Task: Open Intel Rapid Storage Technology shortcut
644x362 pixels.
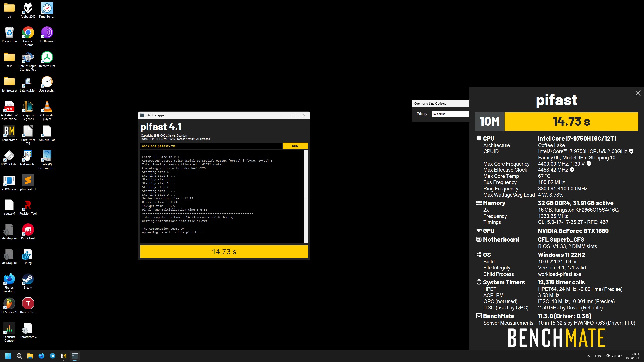Action: (x=28, y=61)
